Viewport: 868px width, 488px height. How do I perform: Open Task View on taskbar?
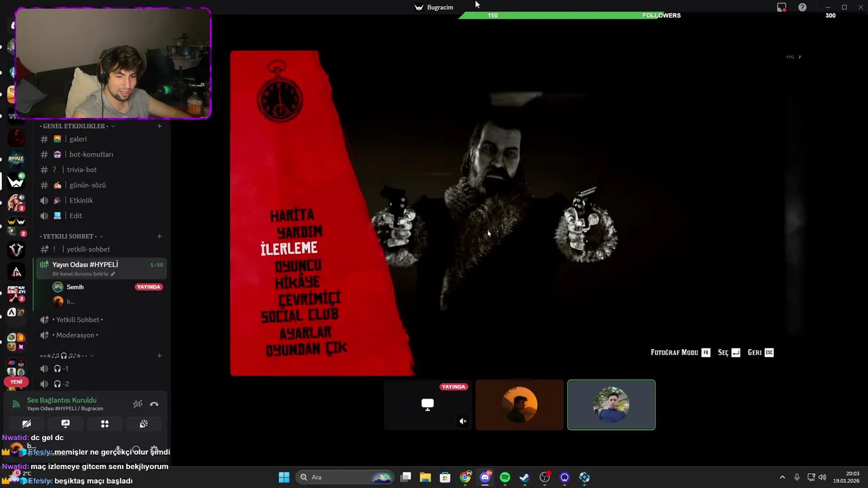pyautogui.click(x=406, y=477)
